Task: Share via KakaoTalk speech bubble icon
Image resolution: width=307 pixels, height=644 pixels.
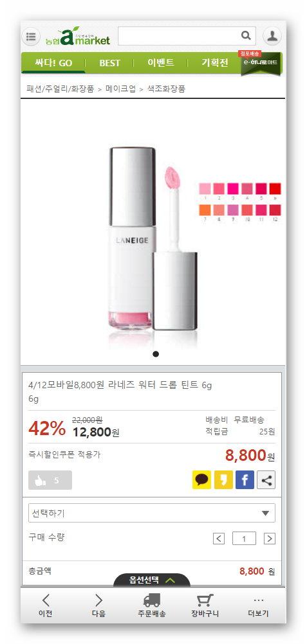Action: click(x=201, y=479)
